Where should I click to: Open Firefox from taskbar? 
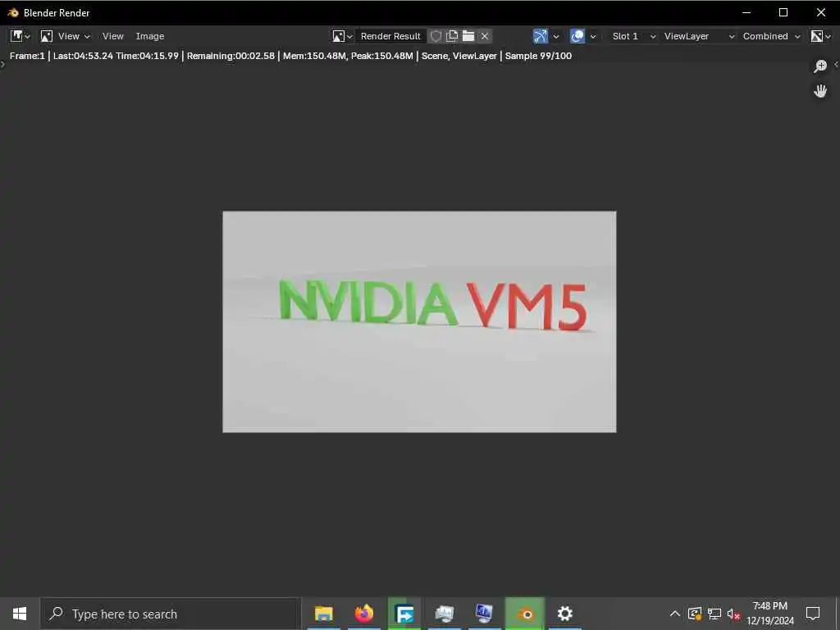363,614
